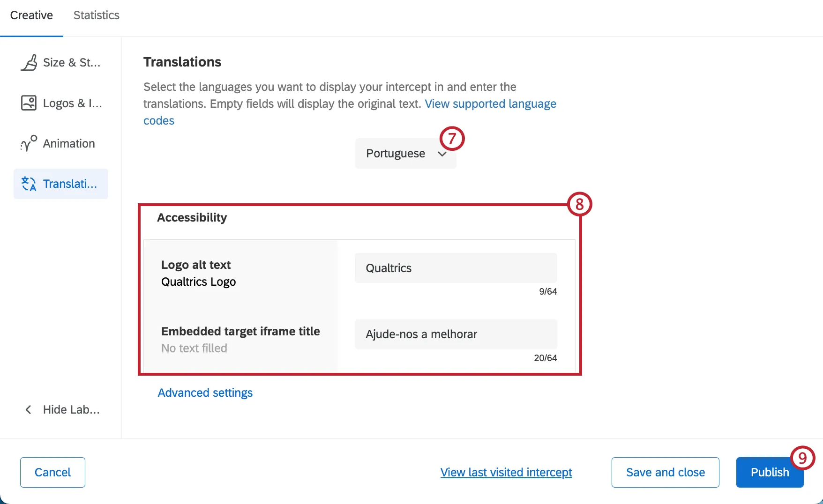Open View supported language codes
Viewport: 823px width, 504px height.
click(490, 104)
